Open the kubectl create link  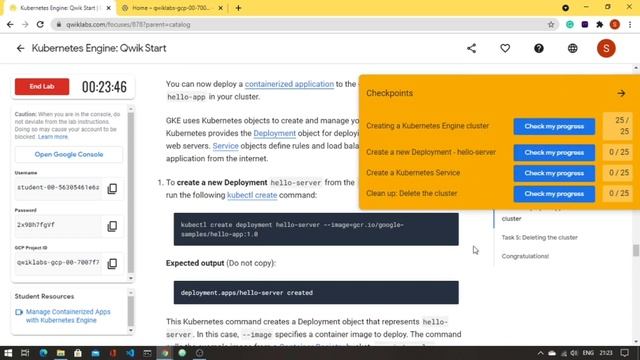[252, 195]
